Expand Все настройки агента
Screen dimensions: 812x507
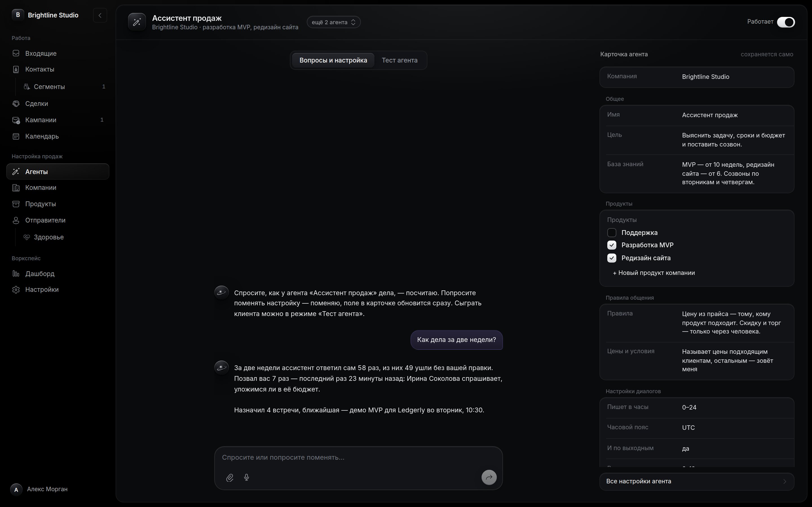[697, 482]
